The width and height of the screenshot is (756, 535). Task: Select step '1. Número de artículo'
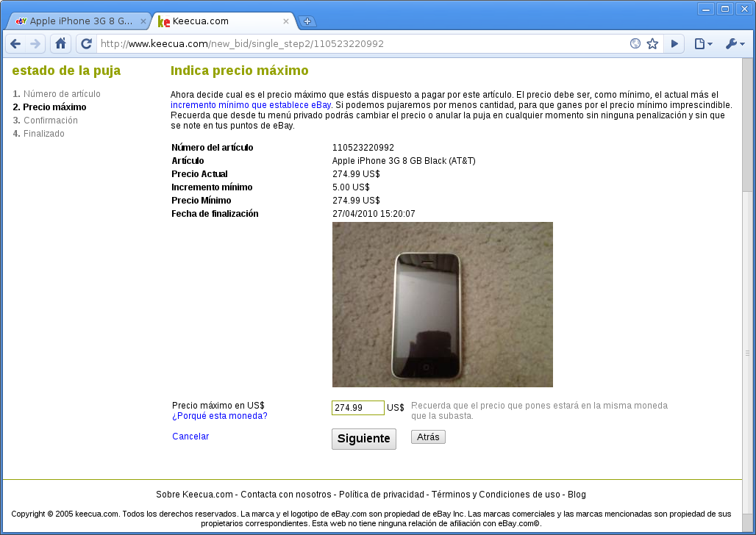57,94
